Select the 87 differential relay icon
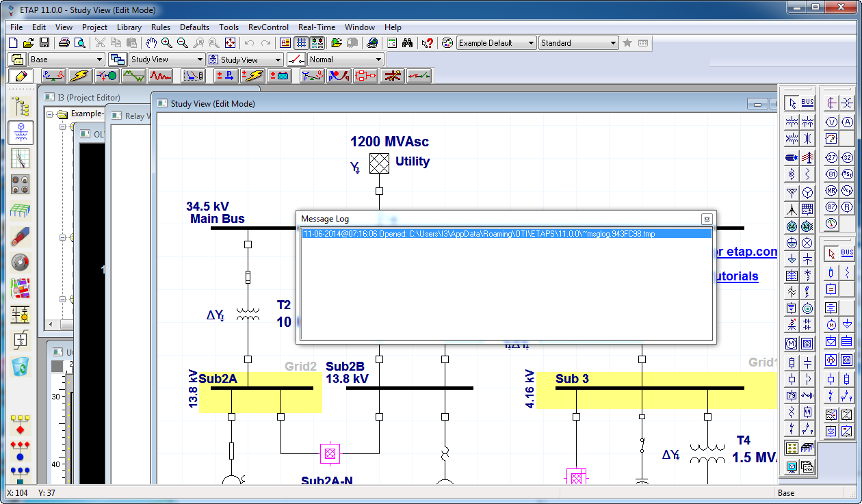The image size is (862, 504). coord(831,207)
